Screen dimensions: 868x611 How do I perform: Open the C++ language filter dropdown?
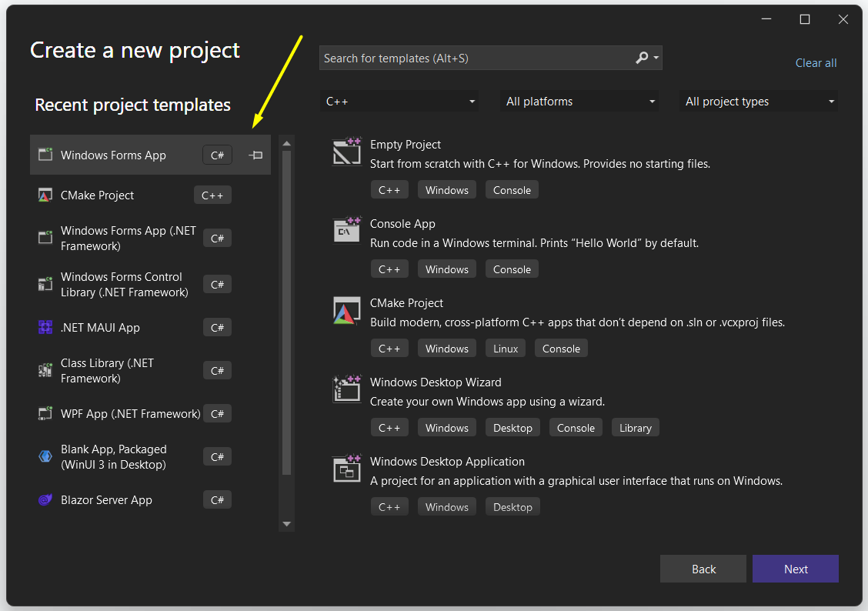point(399,102)
